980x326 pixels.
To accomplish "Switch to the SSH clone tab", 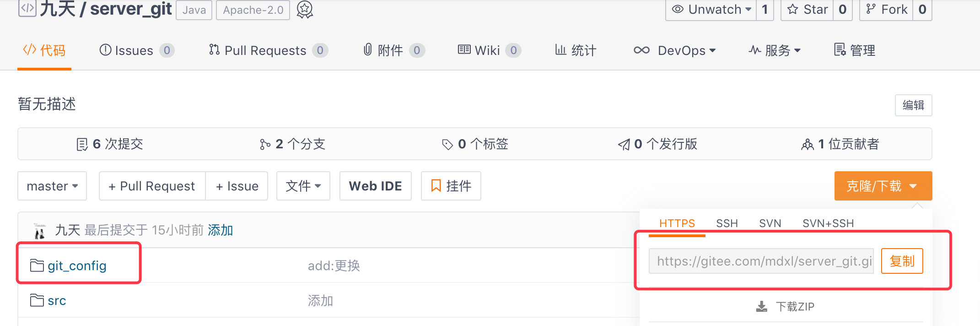I will point(727,223).
